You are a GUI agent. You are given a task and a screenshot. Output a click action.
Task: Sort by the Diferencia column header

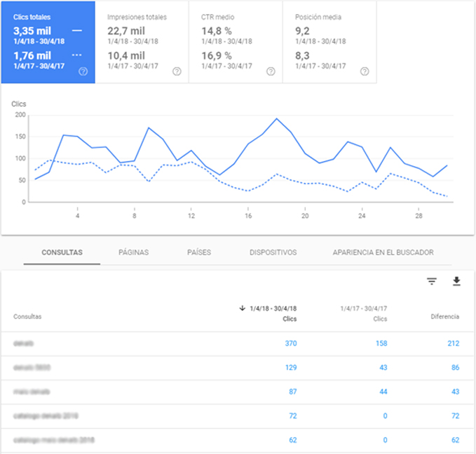(444, 317)
